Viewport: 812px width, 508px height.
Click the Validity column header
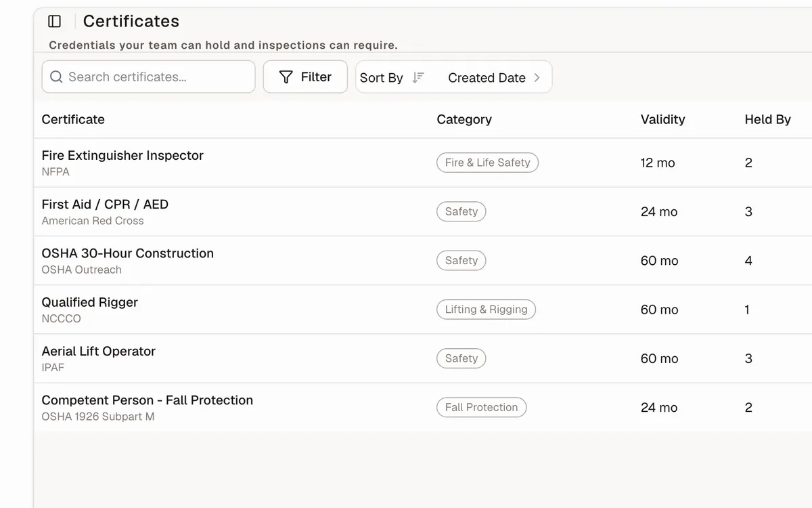[663, 119]
